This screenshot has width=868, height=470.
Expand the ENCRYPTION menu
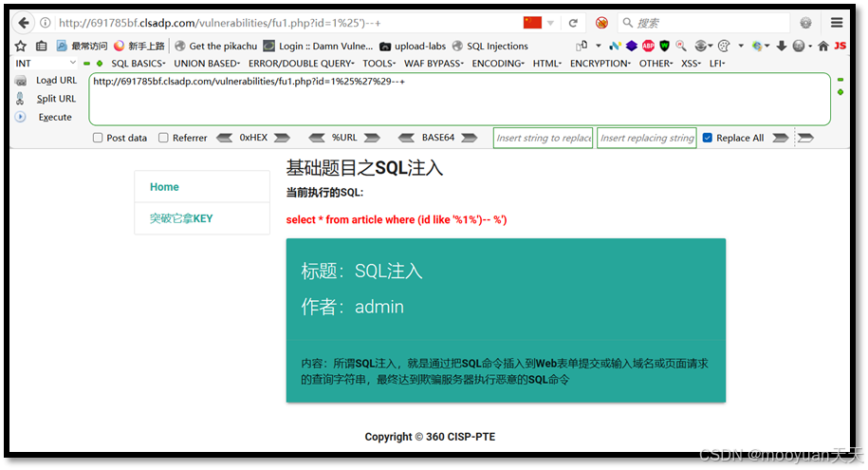[x=600, y=64]
